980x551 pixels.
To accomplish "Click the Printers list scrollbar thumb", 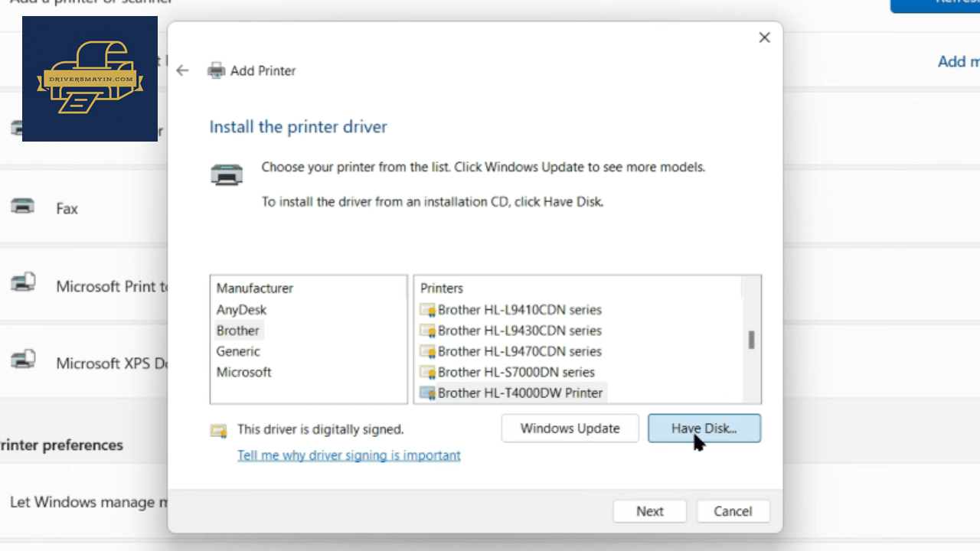I will (752, 340).
